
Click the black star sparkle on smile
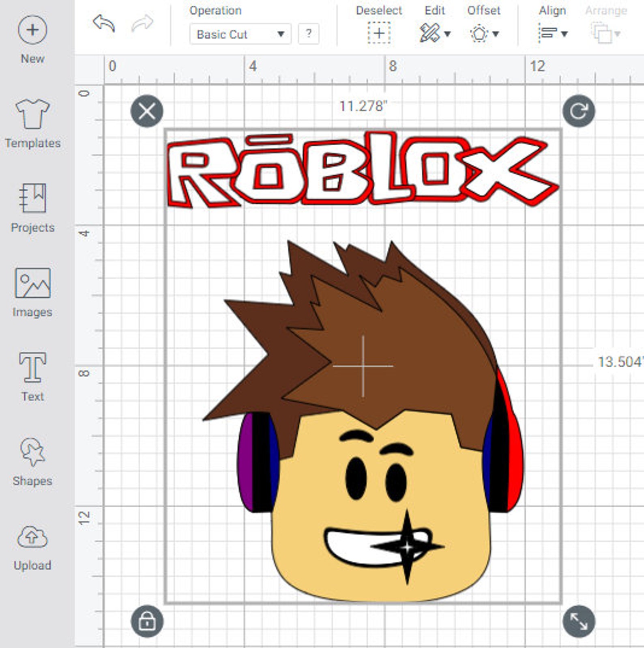408,547
